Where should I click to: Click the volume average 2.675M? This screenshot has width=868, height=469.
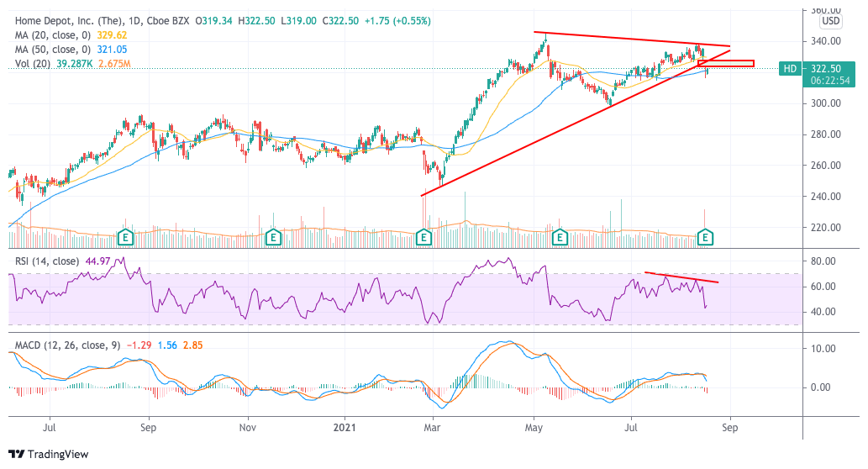coord(114,64)
